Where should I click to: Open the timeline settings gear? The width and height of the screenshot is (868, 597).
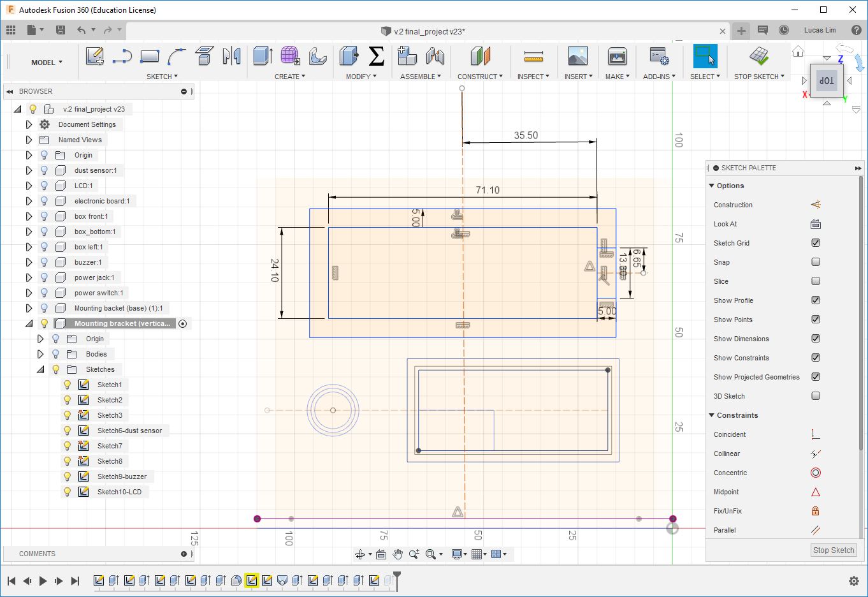pyautogui.click(x=854, y=581)
